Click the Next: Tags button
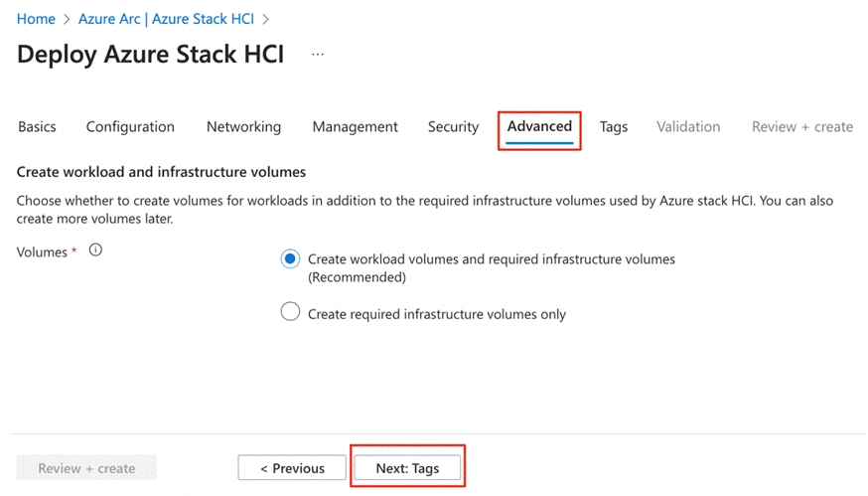Viewport: 868px width, 496px height. pos(407,467)
